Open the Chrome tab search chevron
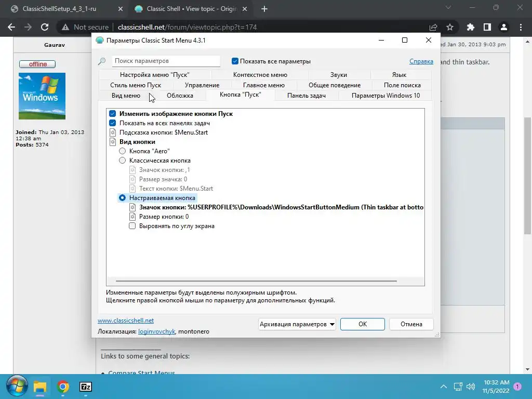Viewport: 532px width, 399px height. click(x=448, y=7)
